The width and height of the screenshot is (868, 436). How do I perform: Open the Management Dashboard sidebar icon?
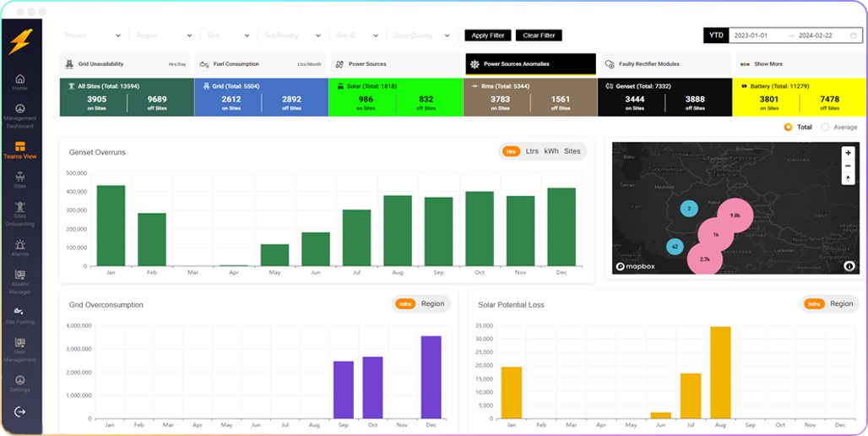tap(19, 110)
